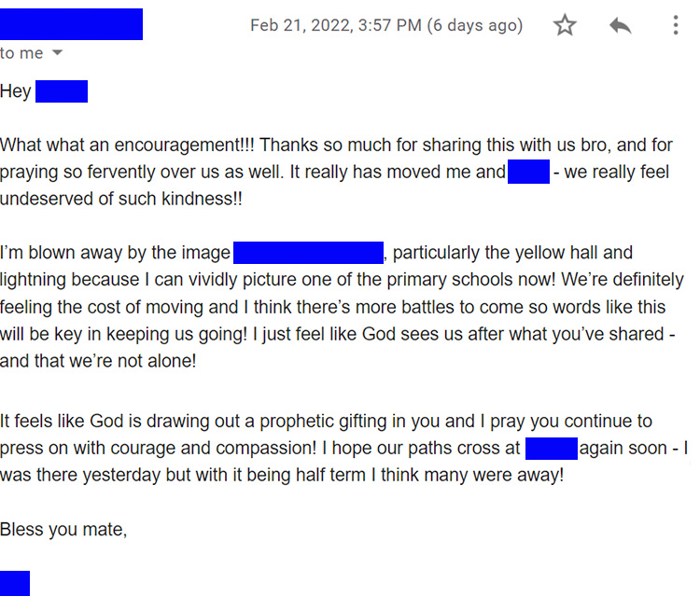Click the phrase "I'm blown away by the image"
Viewport: 700px width, 610px height.
tap(115, 253)
